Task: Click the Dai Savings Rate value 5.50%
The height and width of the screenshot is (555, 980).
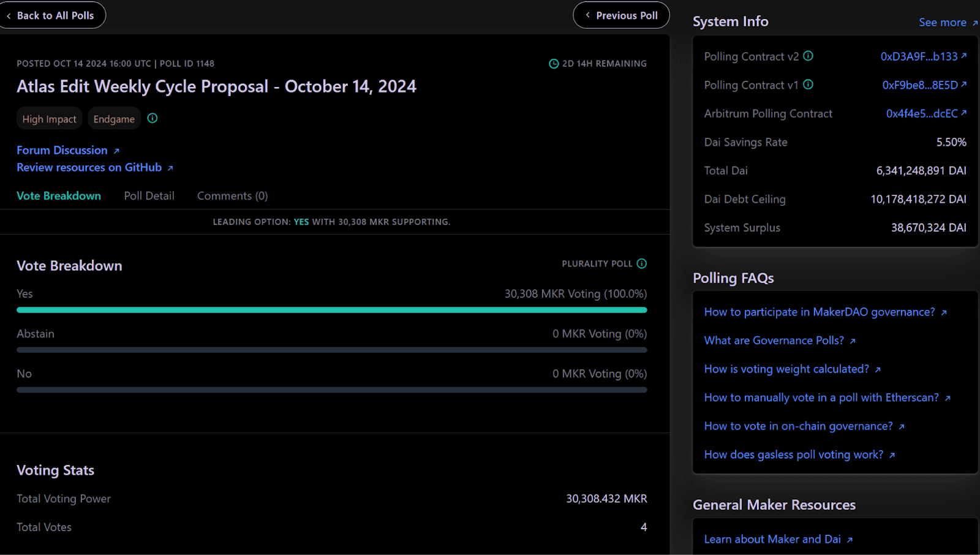Action: pyautogui.click(x=951, y=142)
